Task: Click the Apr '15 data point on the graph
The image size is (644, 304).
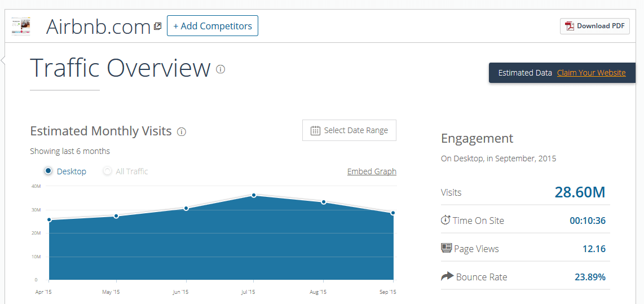Action: pyautogui.click(x=49, y=220)
